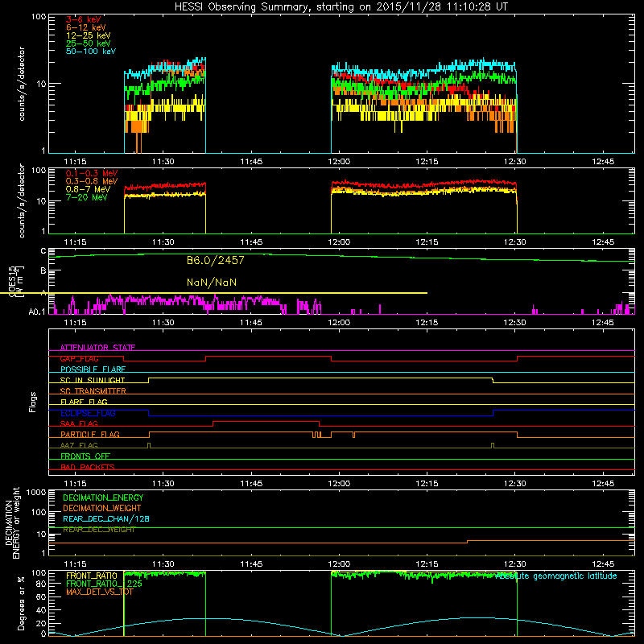
Task: Click the FRONT_RATIO legend label
Action: (x=92, y=576)
